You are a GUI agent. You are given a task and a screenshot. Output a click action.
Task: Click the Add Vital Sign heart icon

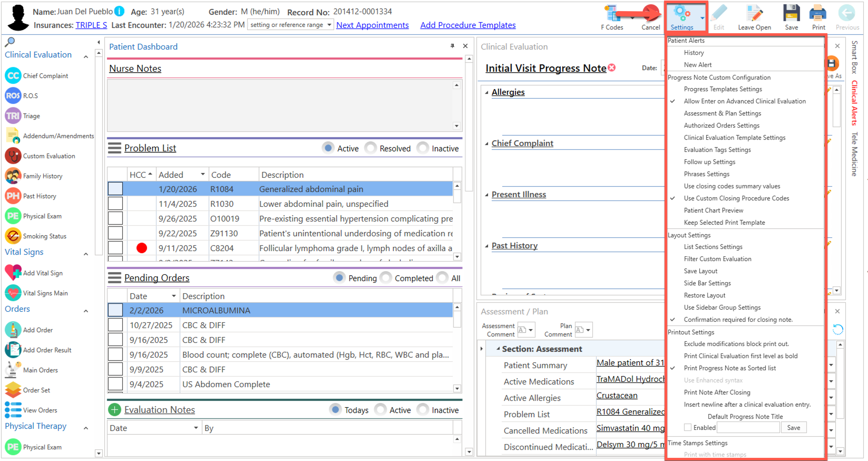[x=13, y=273]
